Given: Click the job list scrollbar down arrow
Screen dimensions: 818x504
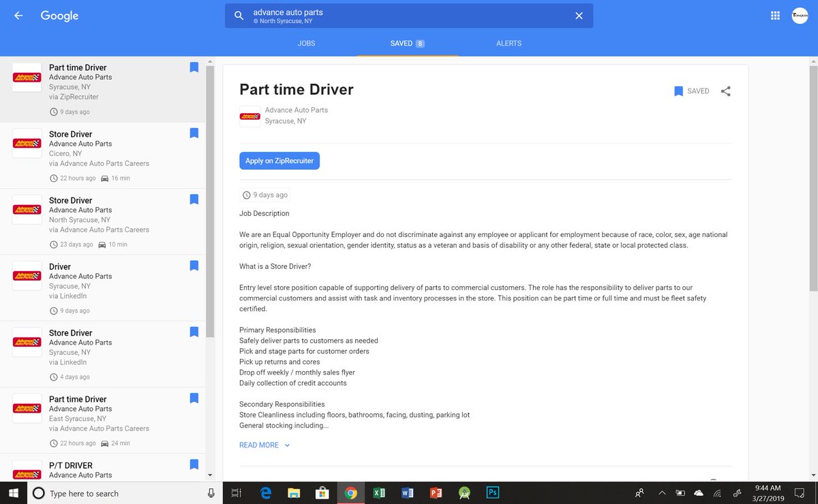Looking at the screenshot, I should pos(210,475).
